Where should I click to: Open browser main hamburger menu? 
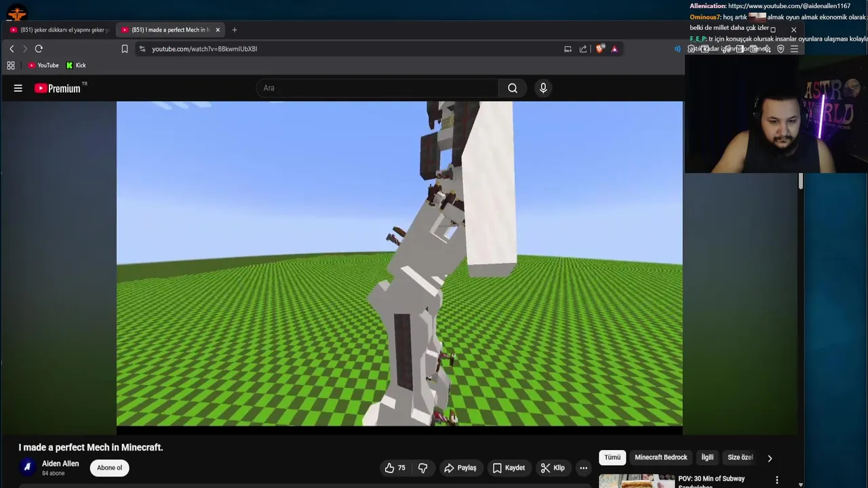(794, 49)
